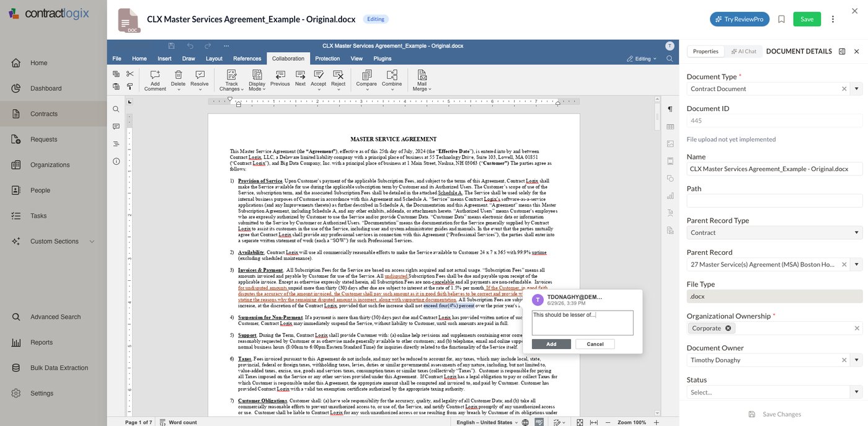The width and height of the screenshot is (868, 426).
Task: Click the Copy Style paintbrush icon
Action: 130,86
